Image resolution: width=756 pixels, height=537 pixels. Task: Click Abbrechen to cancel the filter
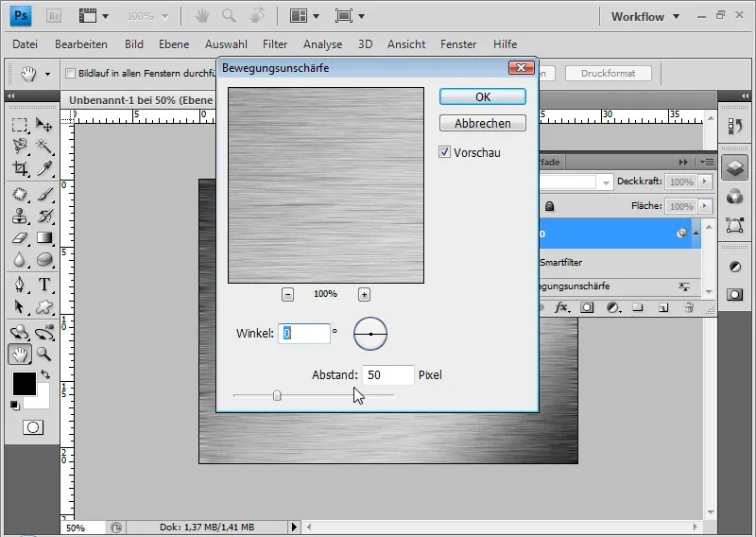click(483, 123)
